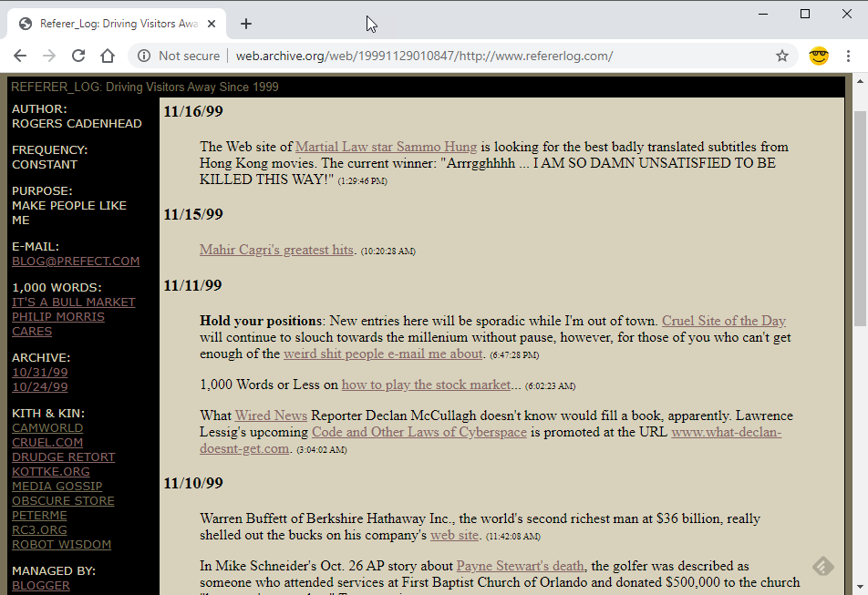Click the 11/11/99 date heading
This screenshot has height=595, width=868.
pos(192,285)
